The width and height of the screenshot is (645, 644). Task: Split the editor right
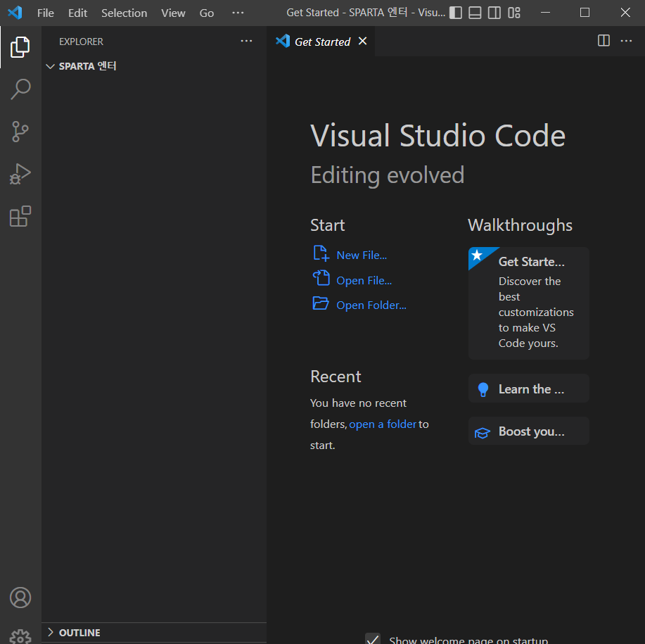pos(604,41)
